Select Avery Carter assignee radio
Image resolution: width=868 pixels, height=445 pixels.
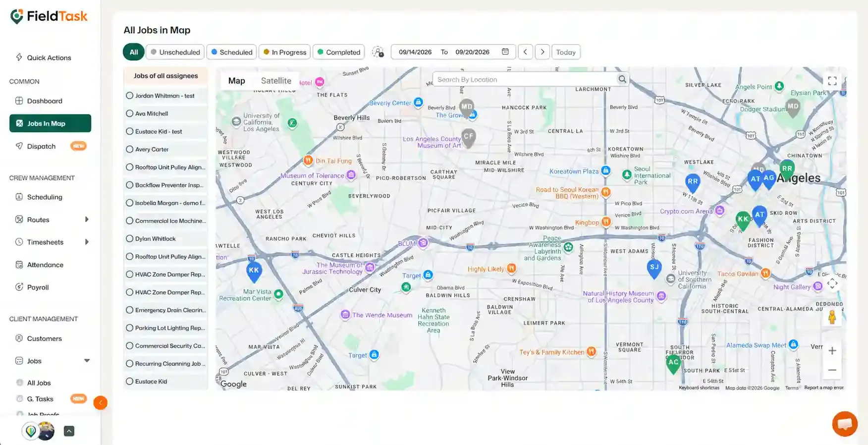(x=129, y=149)
